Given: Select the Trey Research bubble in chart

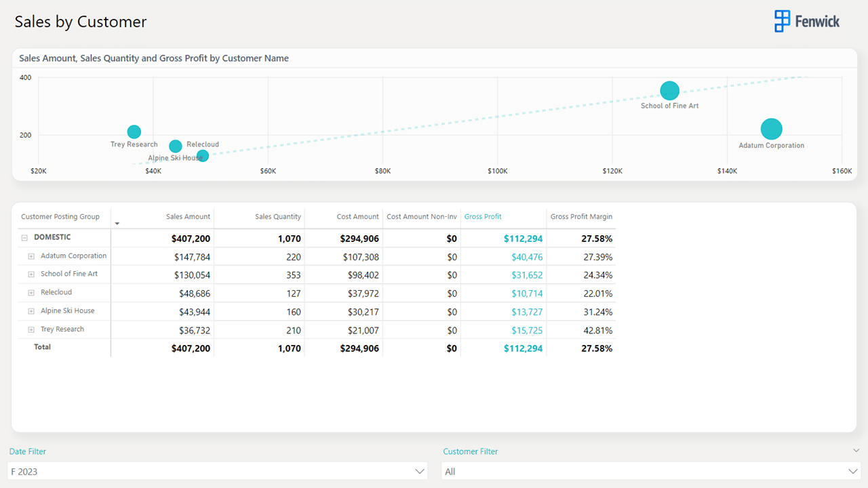Looking at the screenshot, I should [134, 132].
